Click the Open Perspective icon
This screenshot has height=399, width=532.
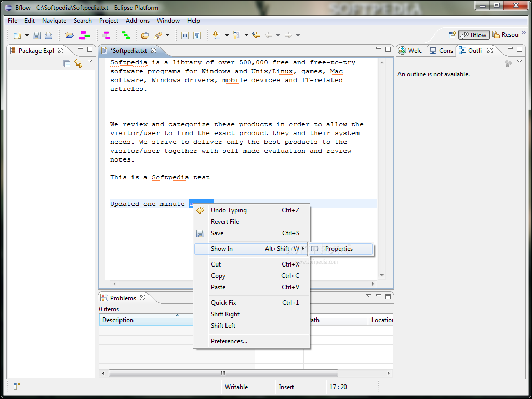click(x=452, y=35)
